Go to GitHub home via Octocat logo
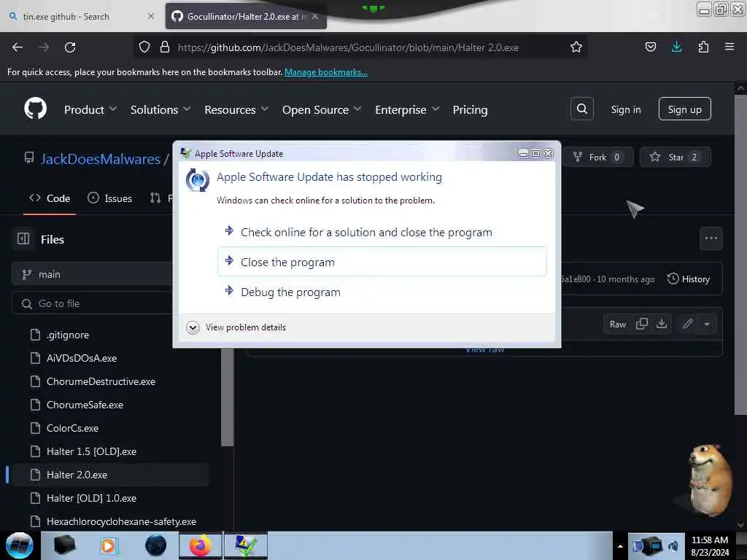 click(36, 109)
